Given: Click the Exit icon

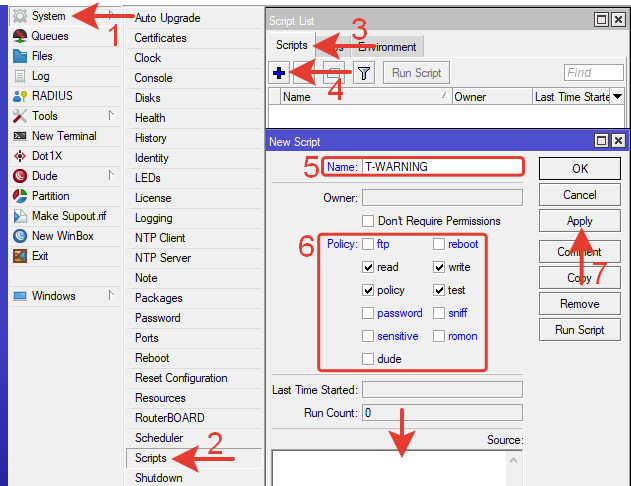Looking at the screenshot, I should coord(20,256).
